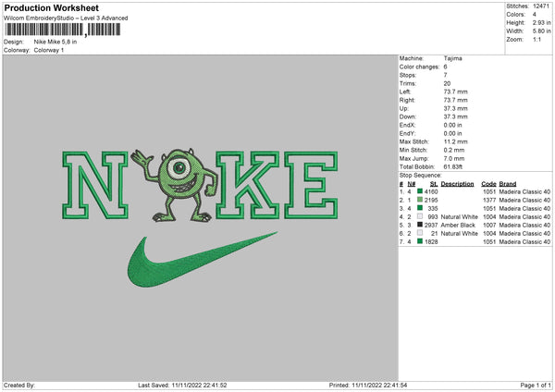555x392 pixels.
Task: Select the green letter N in design
Action: tap(95, 185)
